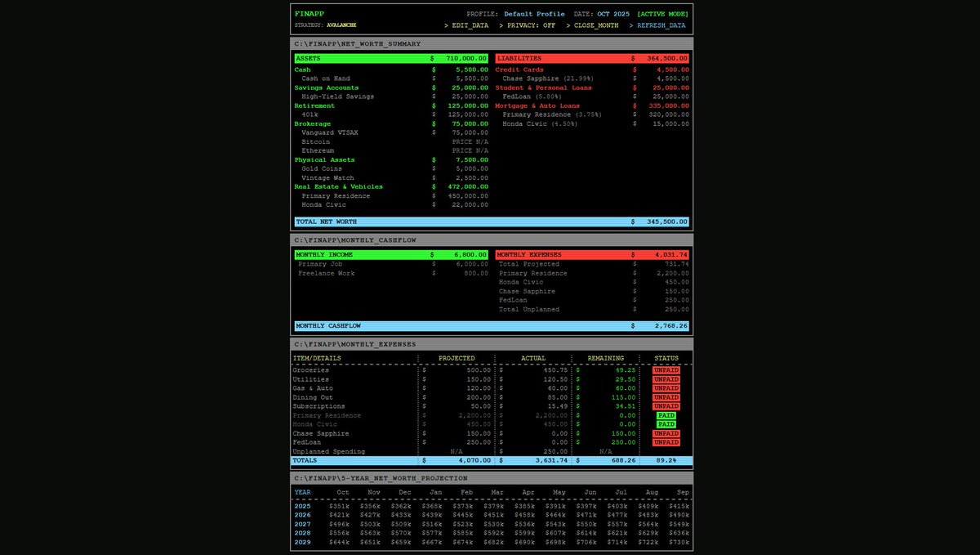Mark Chase Sapphire expense as paid
Viewport: 980px width, 555px height.
tap(666, 433)
